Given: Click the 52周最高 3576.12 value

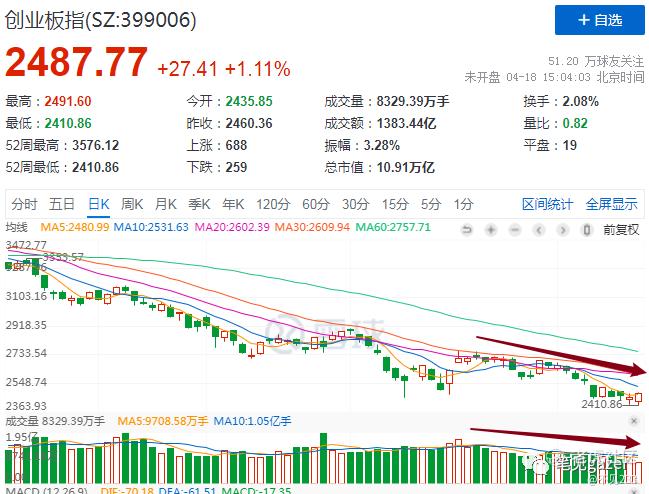Looking at the screenshot, I should 96,145.
